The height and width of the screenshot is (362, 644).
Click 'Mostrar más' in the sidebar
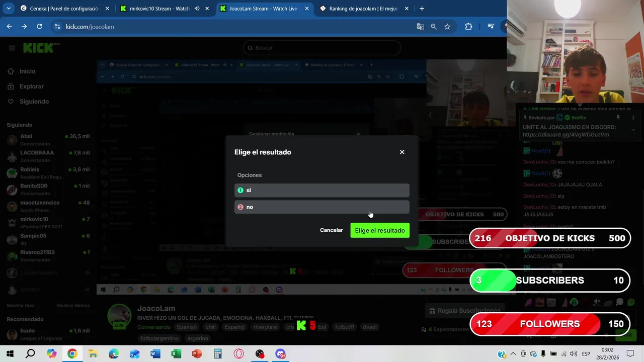tap(20, 305)
